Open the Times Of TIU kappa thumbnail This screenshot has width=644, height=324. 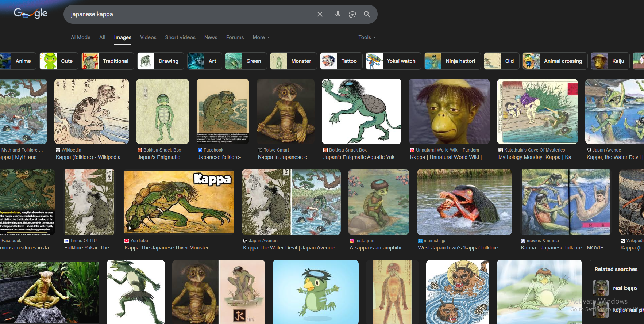point(89,202)
